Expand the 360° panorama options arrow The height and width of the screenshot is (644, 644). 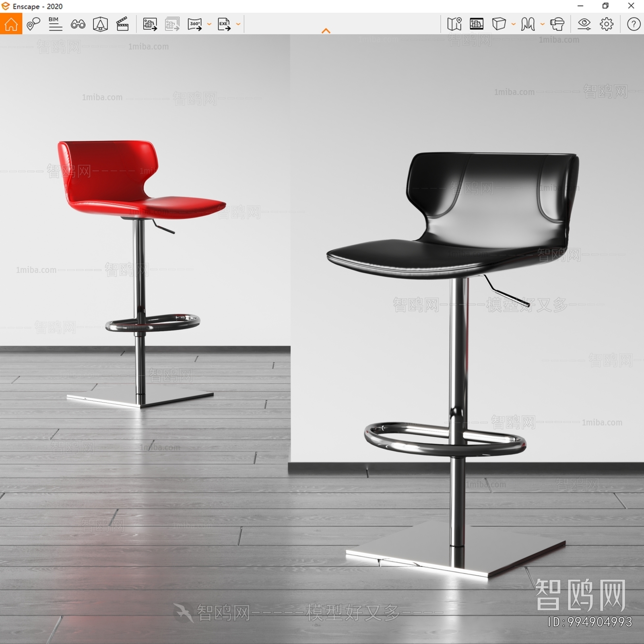(x=209, y=24)
